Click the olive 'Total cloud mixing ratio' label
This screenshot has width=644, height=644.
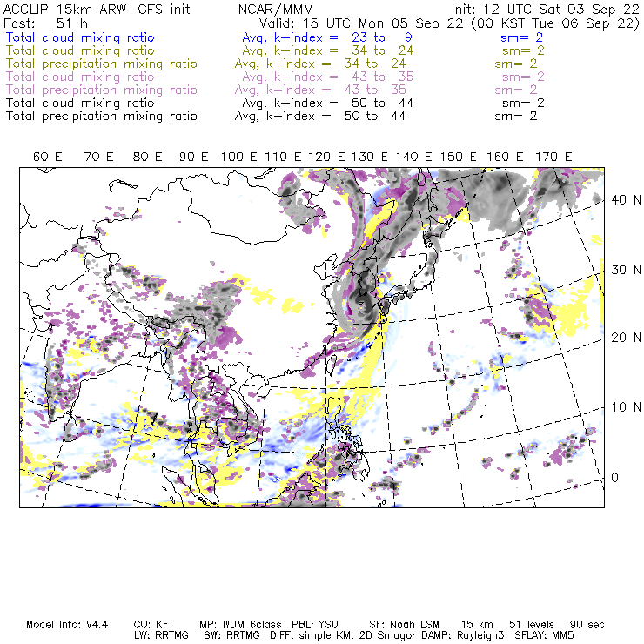[80, 51]
